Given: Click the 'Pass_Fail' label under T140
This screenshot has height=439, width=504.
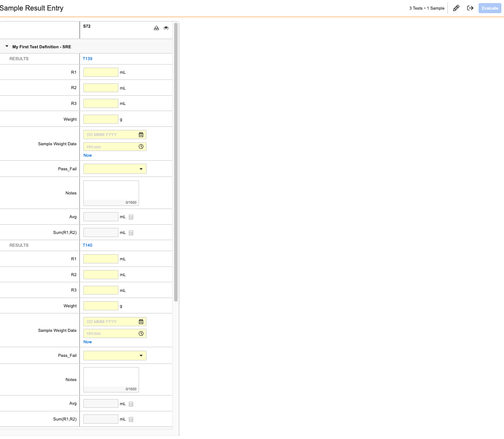Looking at the screenshot, I should click(67, 356).
